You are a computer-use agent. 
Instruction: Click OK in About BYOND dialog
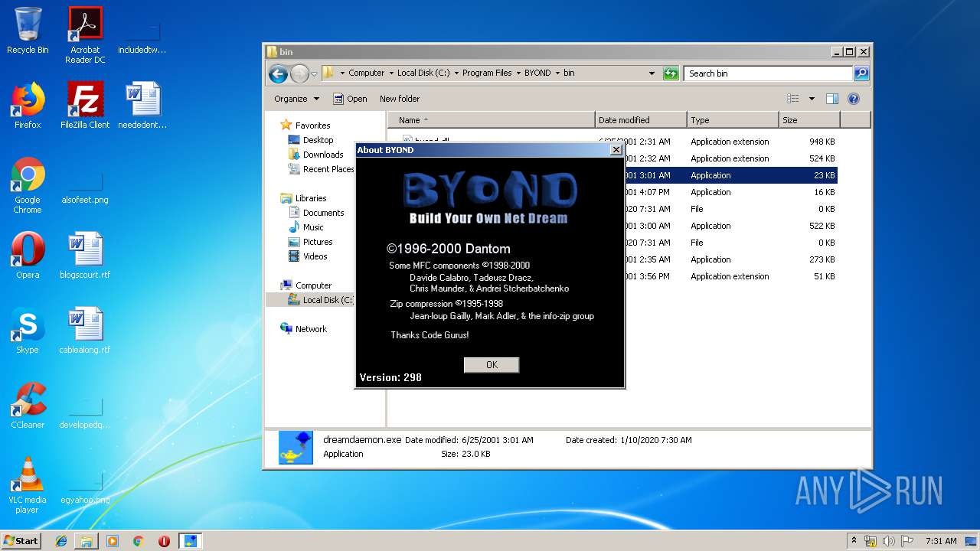492,365
